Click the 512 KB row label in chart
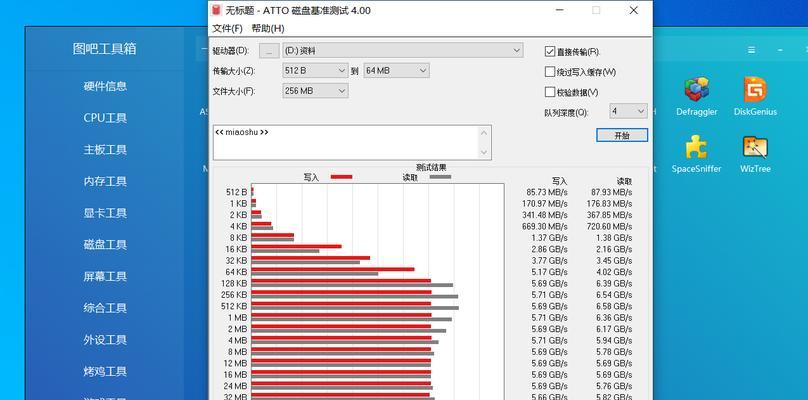 (233, 306)
